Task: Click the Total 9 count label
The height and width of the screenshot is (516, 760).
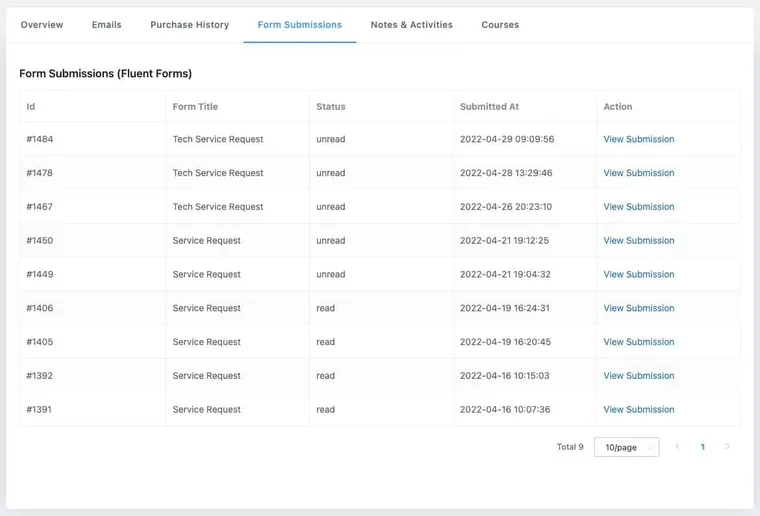Action: 570,447
